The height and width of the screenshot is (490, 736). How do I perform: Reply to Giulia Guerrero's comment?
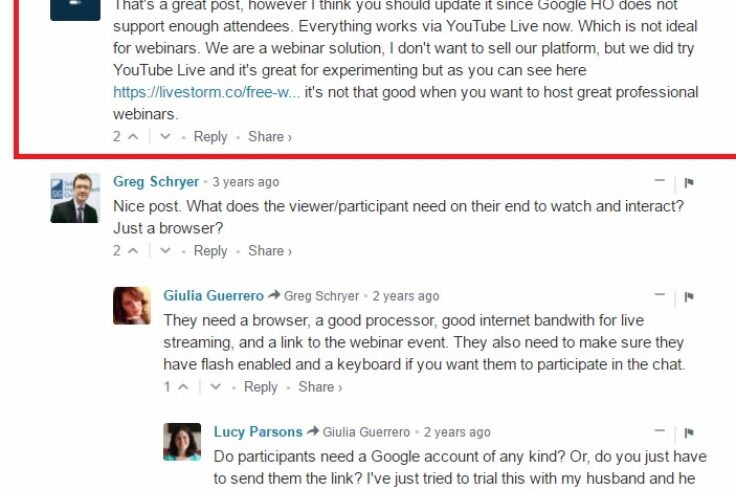(x=260, y=387)
